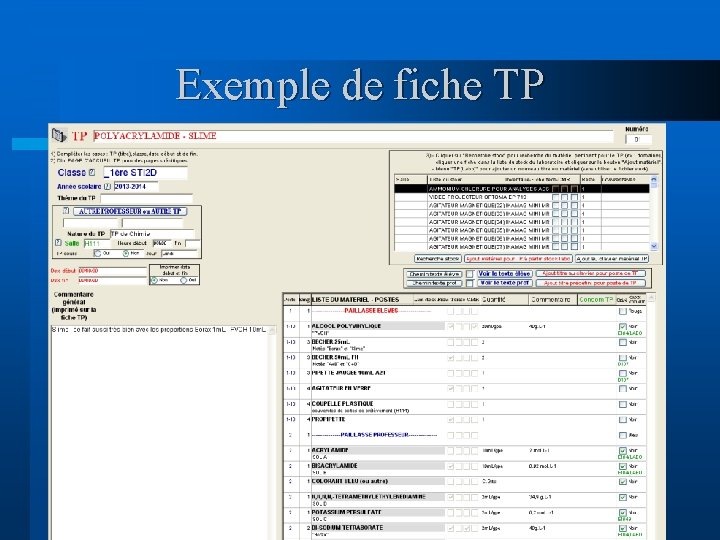720x540 pixels.
Task: Toggle the right-side checkbox for COUPELLE PLASTIQUE
Action: pyautogui.click(x=623, y=404)
